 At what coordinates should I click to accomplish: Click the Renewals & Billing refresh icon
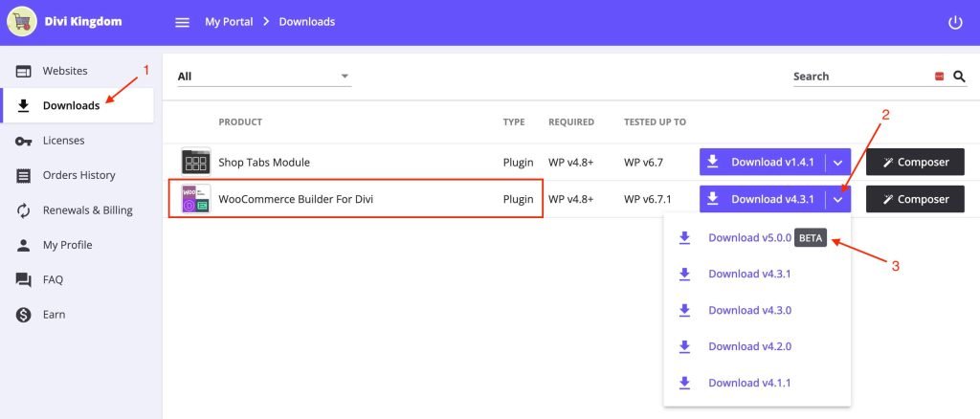click(x=24, y=210)
